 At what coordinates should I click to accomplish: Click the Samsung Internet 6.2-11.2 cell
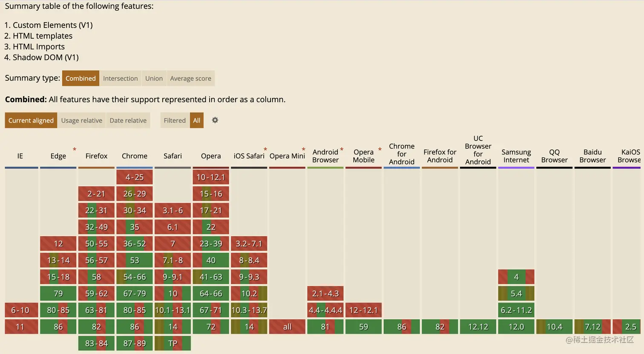pos(516,310)
